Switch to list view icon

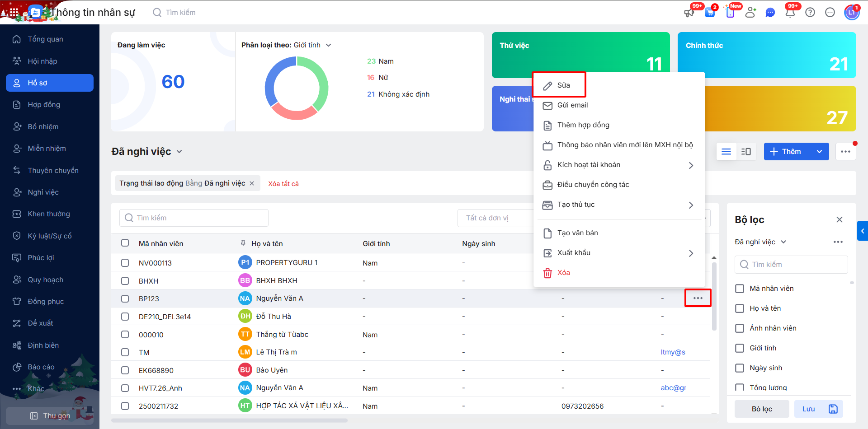click(x=726, y=152)
